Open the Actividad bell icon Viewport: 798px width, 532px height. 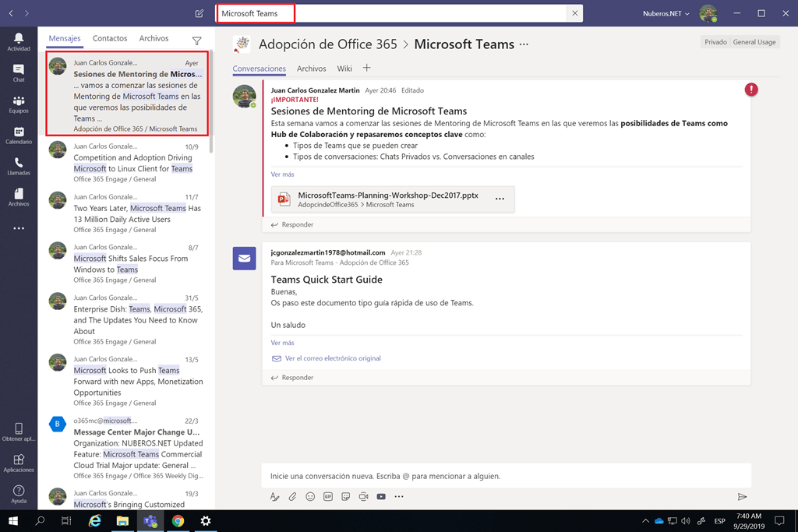click(x=19, y=41)
